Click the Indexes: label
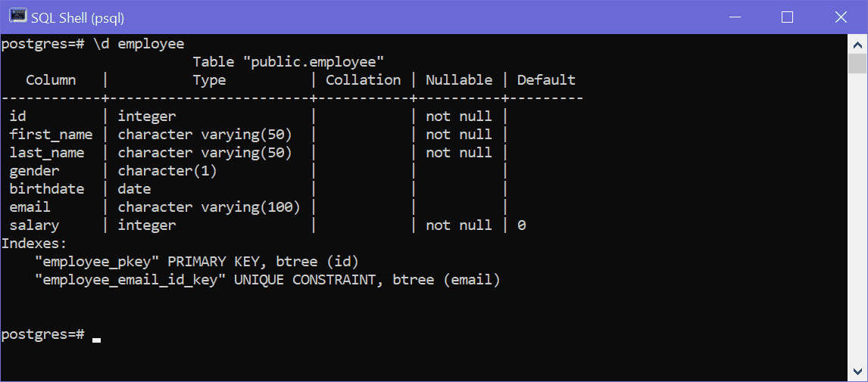 point(34,244)
